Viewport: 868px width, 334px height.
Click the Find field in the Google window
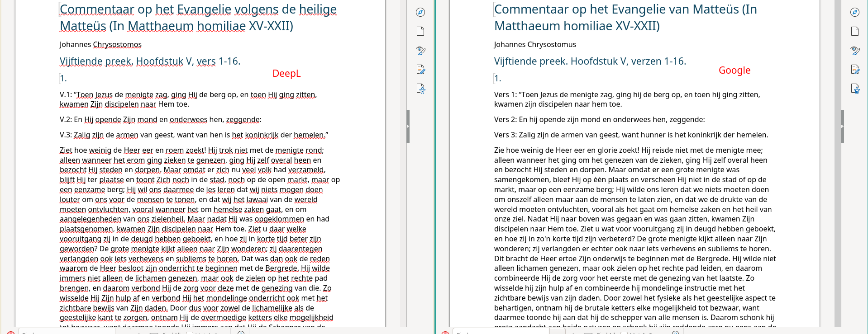(502, 332)
